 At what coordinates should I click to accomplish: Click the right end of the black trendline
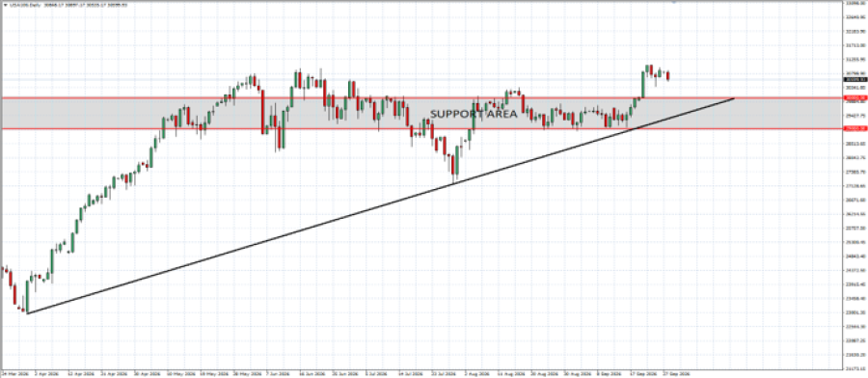pos(734,98)
